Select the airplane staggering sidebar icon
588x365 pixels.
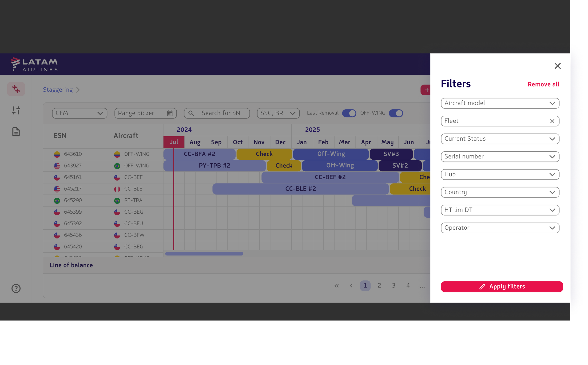pyautogui.click(x=16, y=89)
